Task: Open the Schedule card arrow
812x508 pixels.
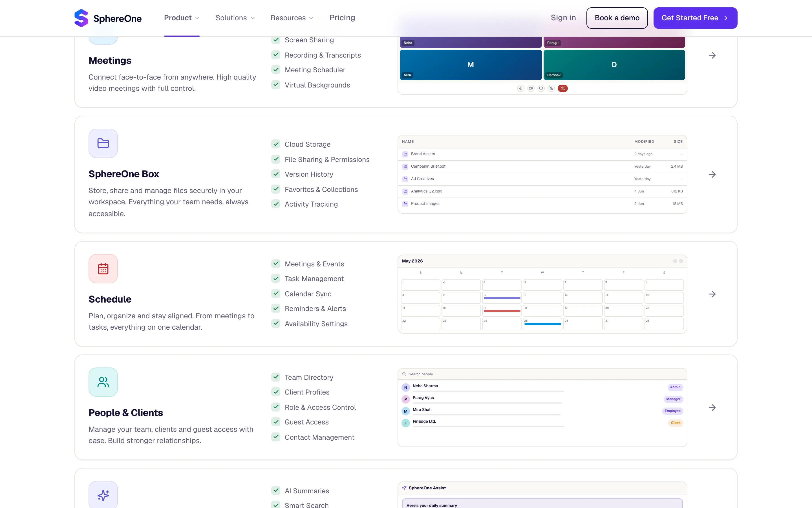Action: (x=712, y=294)
